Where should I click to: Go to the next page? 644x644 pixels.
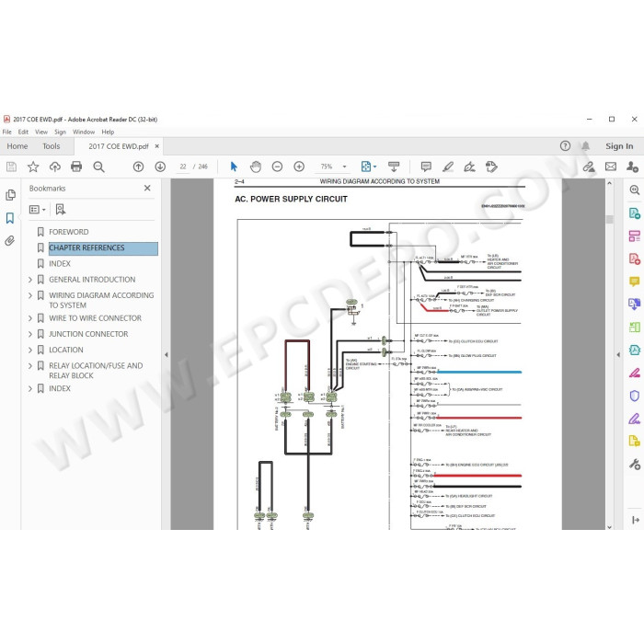[x=160, y=167]
